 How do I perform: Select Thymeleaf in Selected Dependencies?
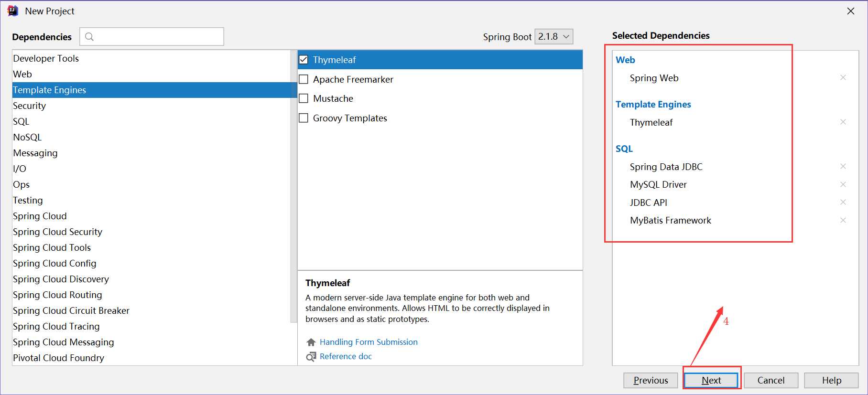pyautogui.click(x=651, y=122)
